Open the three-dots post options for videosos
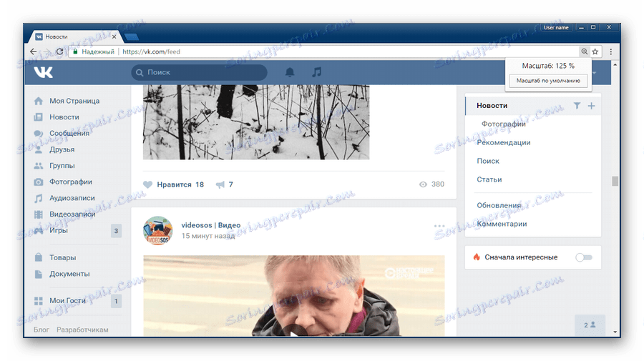The width and height of the screenshot is (644, 361). pyautogui.click(x=439, y=226)
